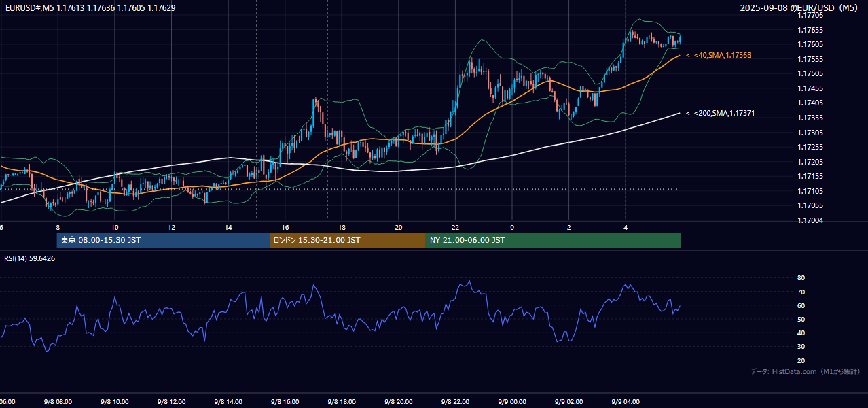Click the 9/8 16:00 date label
The width and height of the screenshot is (868, 408).
[x=285, y=402]
